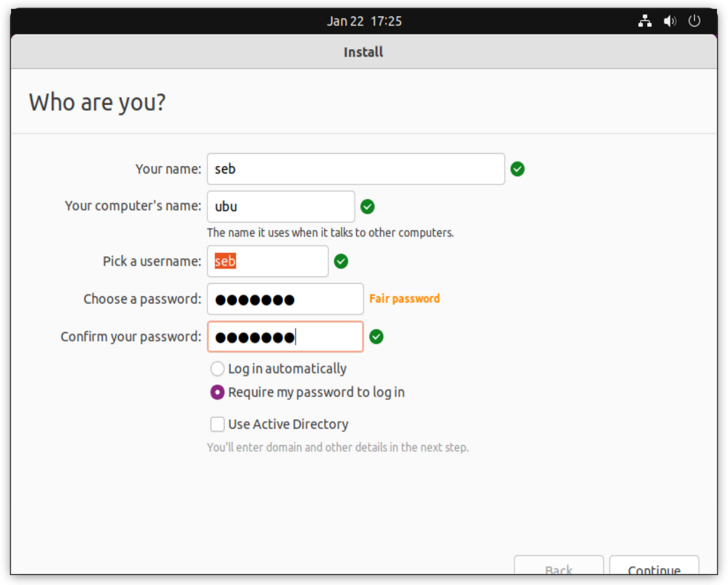This screenshot has height=585, width=728.
Task: Click green checkmark beside computer's name field
Action: click(367, 207)
